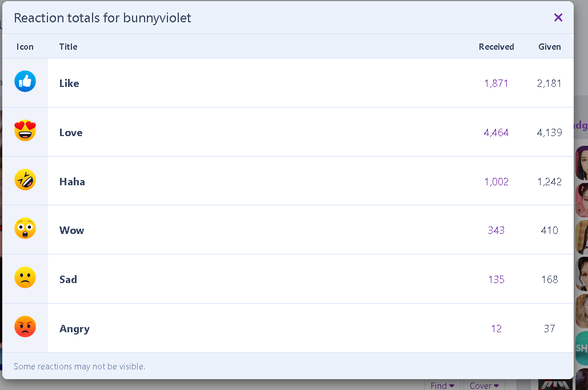Open the 4,464 received Love link

click(496, 133)
